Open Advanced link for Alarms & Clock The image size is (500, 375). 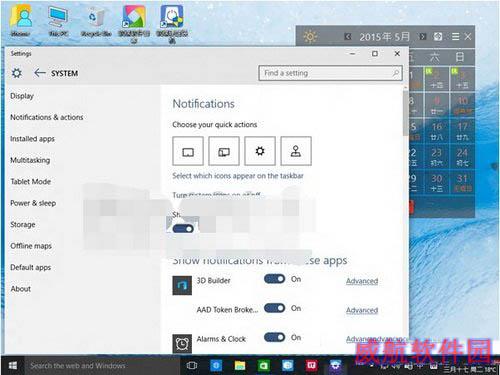pyautogui.click(x=362, y=339)
